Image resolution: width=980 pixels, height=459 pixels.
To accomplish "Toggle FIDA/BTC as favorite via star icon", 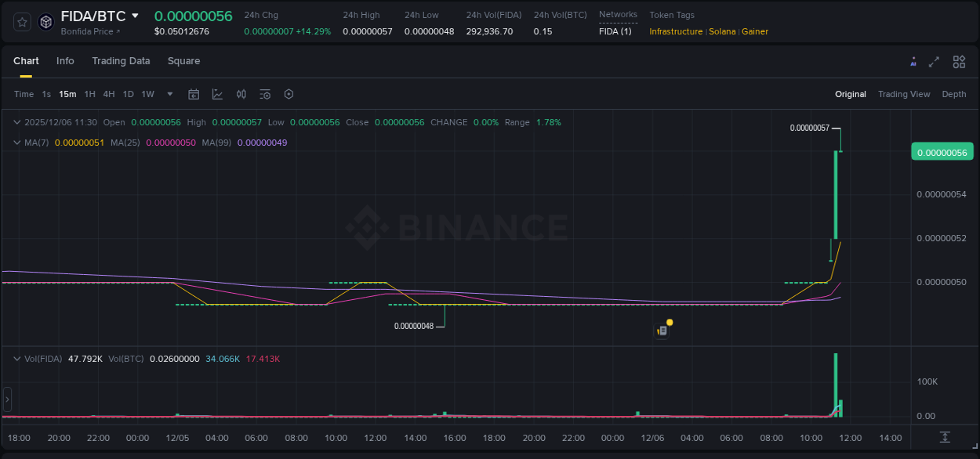I will [x=21, y=21].
